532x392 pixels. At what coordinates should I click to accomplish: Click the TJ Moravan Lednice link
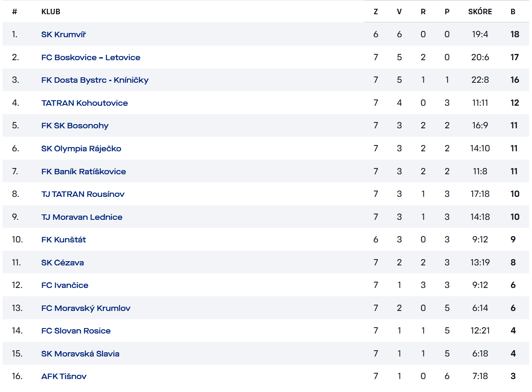click(x=82, y=217)
